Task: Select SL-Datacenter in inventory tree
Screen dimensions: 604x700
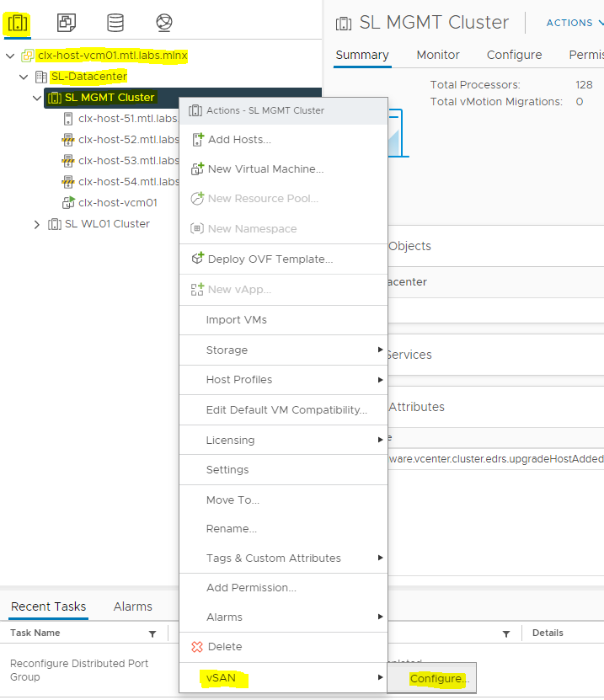Action: pyautogui.click(x=88, y=77)
